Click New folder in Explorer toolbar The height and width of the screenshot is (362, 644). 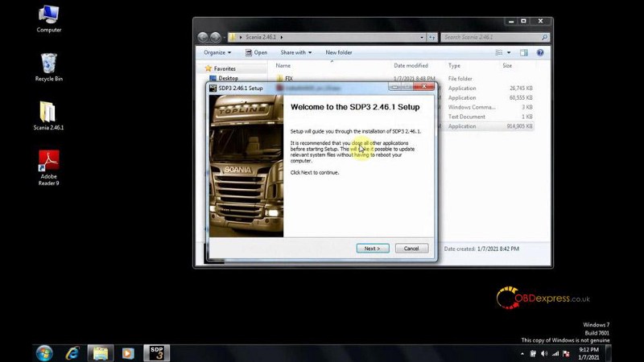click(x=338, y=52)
